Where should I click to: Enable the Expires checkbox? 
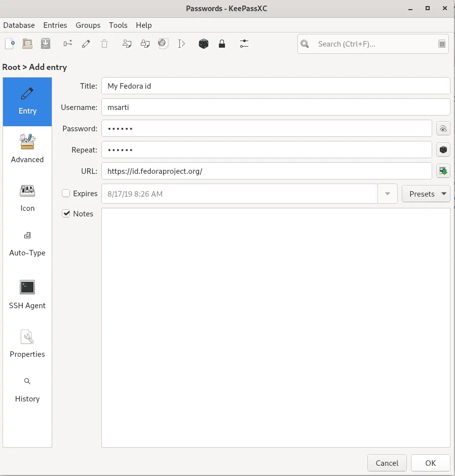(66, 193)
